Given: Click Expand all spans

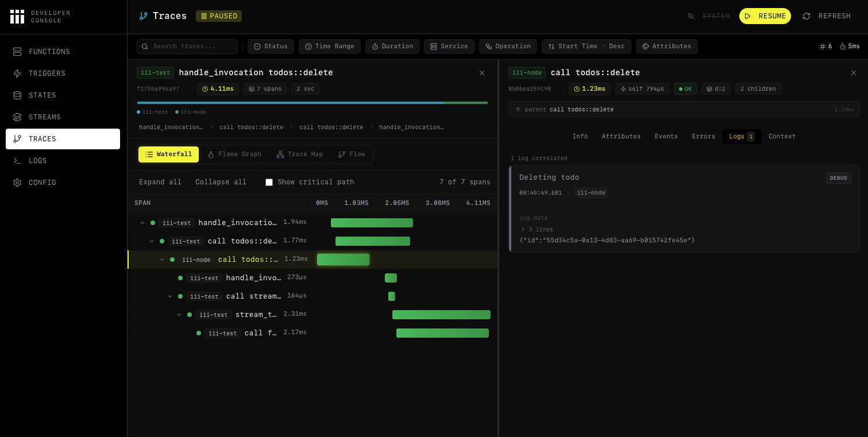Looking at the screenshot, I should point(160,181).
